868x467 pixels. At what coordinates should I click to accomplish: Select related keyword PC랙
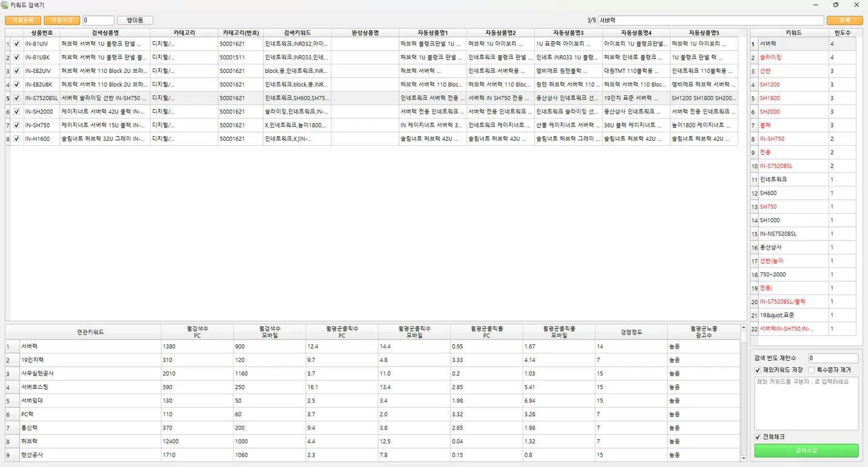(90, 414)
